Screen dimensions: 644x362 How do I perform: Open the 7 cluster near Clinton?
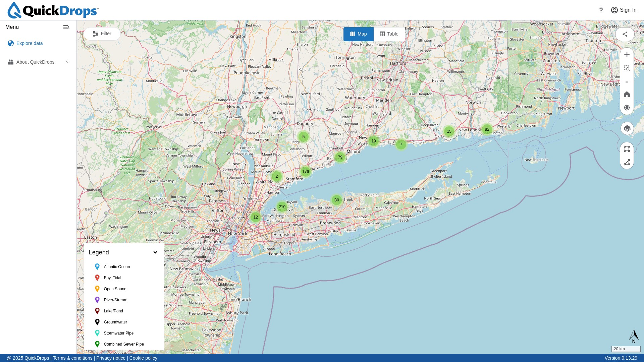click(x=401, y=144)
